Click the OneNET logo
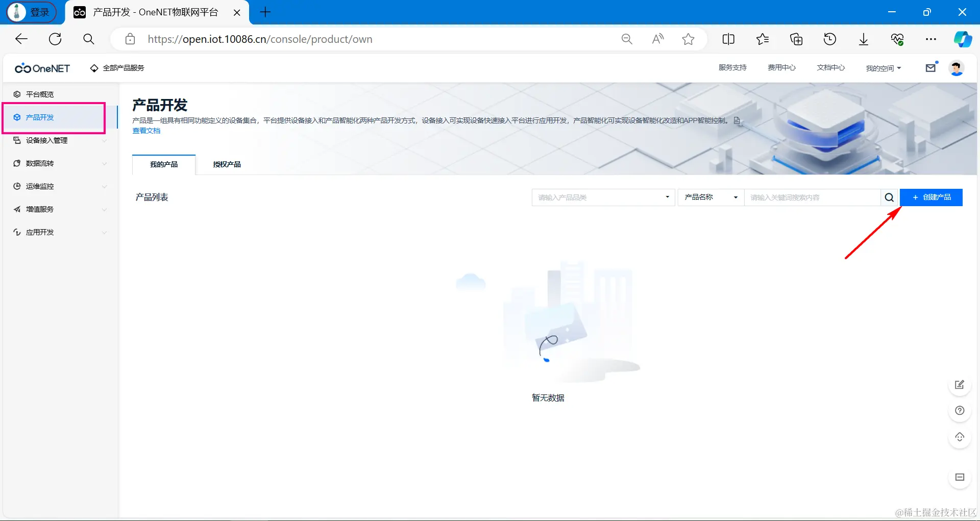Viewport: 980px width, 521px height. tap(42, 68)
